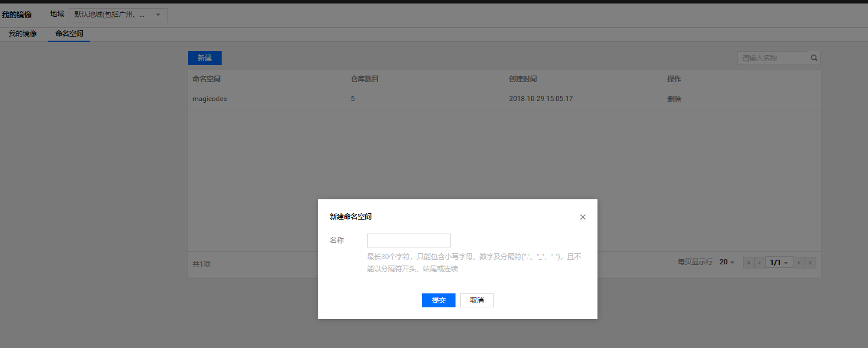This screenshot has width=868, height=348.
Task: Submit with the 提交 button
Action: pos(439,300)
